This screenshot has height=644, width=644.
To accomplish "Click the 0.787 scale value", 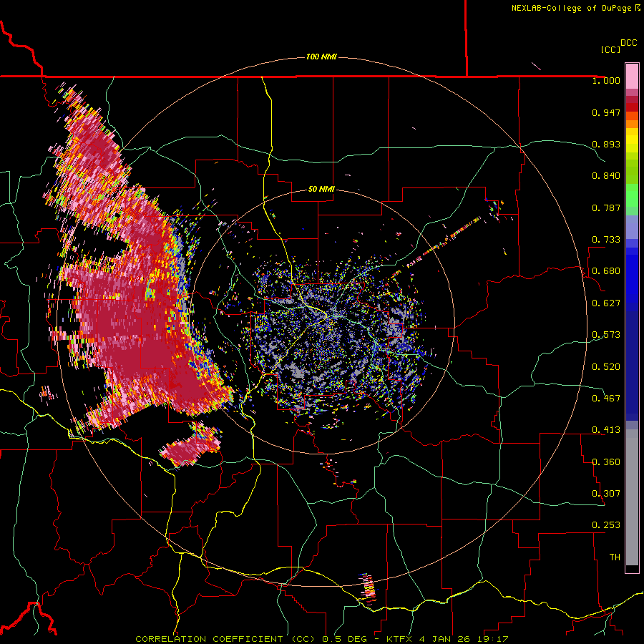I will coord(606,208).
